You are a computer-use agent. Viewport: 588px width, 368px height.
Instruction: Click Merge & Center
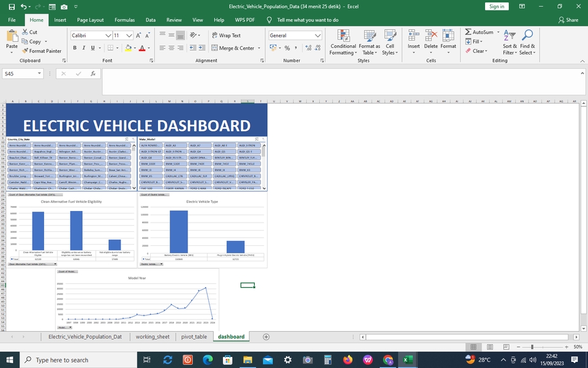pyautogui.click(x=233, y=48)
